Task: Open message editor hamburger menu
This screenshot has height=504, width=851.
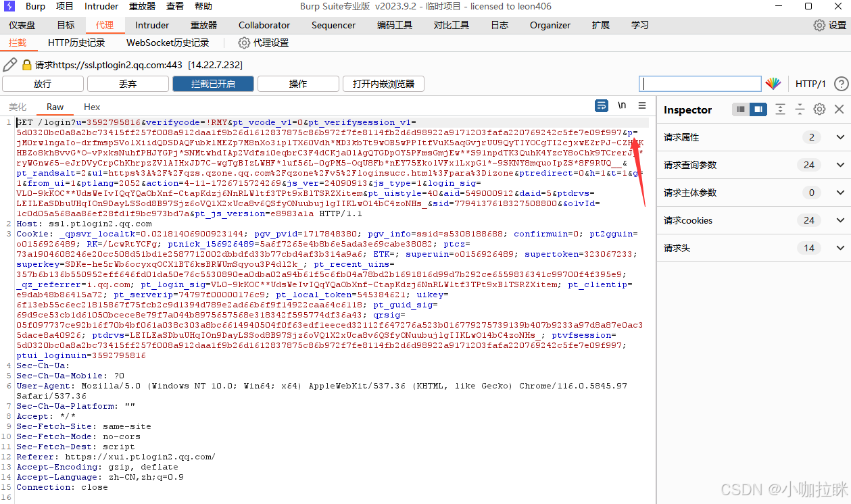Action: click(642, 106)
